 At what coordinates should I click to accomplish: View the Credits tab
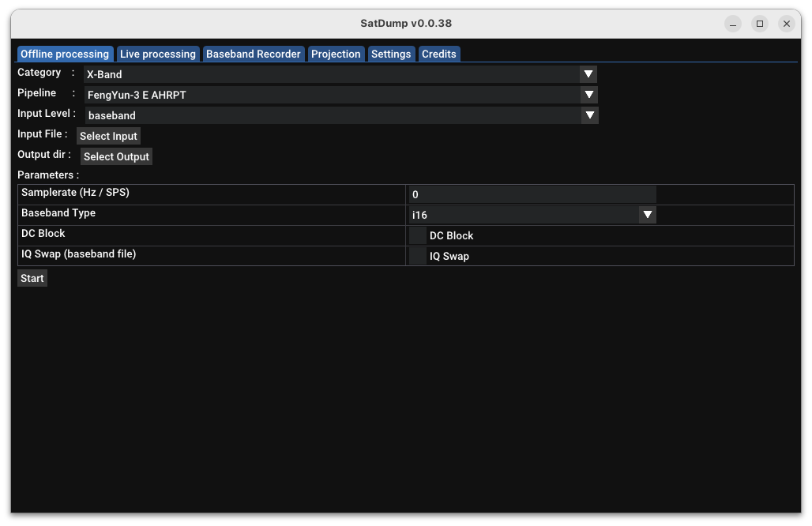click(438, 54)
